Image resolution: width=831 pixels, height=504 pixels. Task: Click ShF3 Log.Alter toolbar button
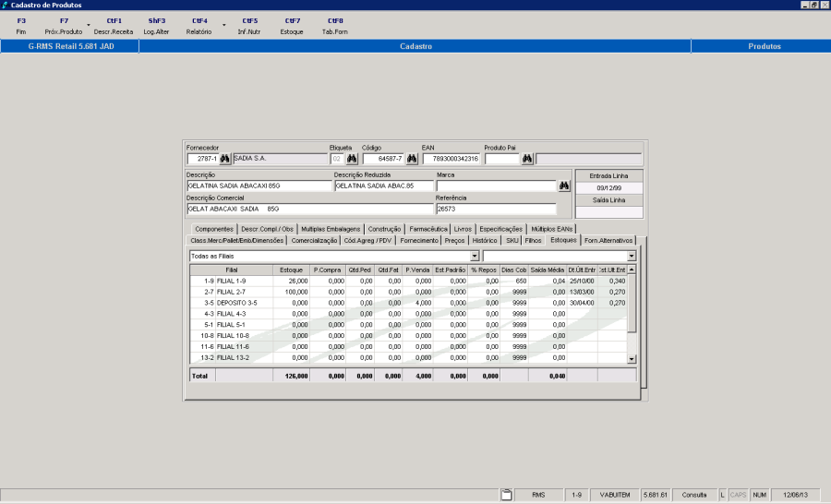(156, 26)
